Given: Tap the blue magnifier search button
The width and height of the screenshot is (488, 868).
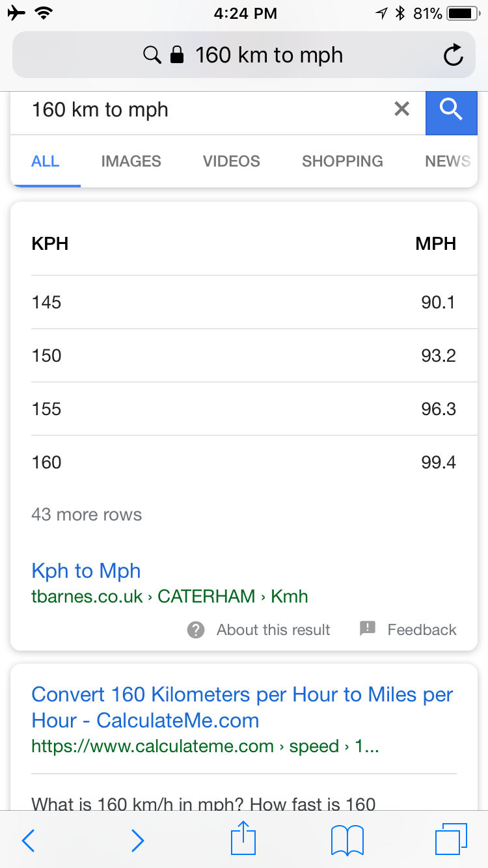Looking at the screenshot, I should [x=451, y=111].
